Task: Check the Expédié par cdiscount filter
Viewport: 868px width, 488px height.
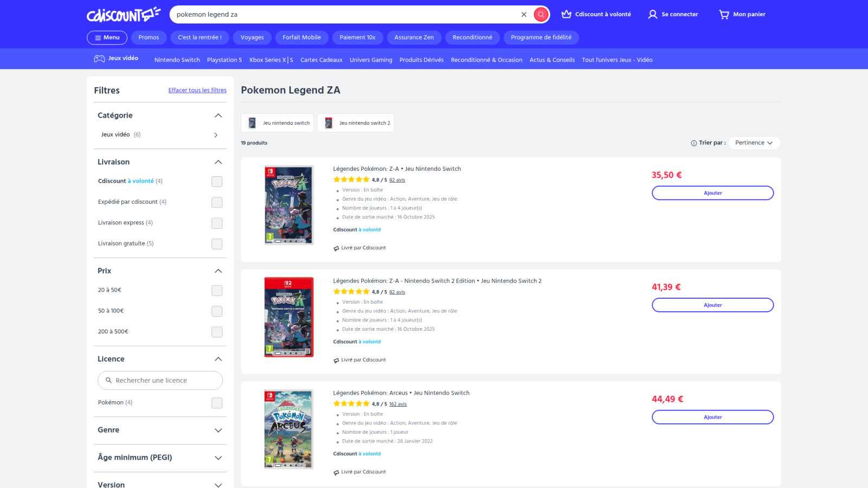Action: click(x=217, y=202)
